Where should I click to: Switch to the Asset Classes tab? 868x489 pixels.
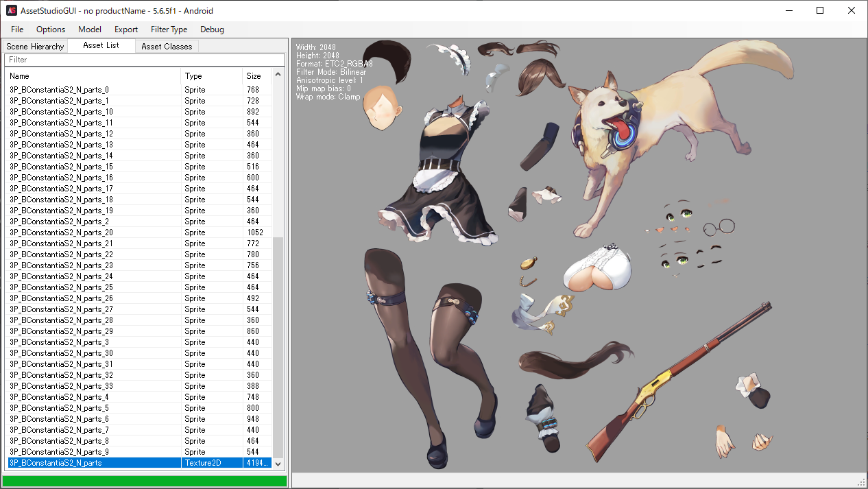(167, 47)
